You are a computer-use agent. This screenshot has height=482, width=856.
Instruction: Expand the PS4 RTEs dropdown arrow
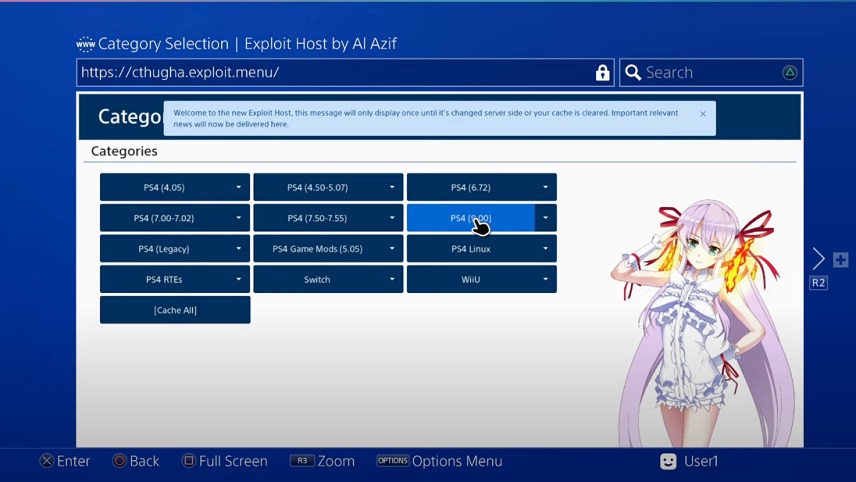(239, 279)
